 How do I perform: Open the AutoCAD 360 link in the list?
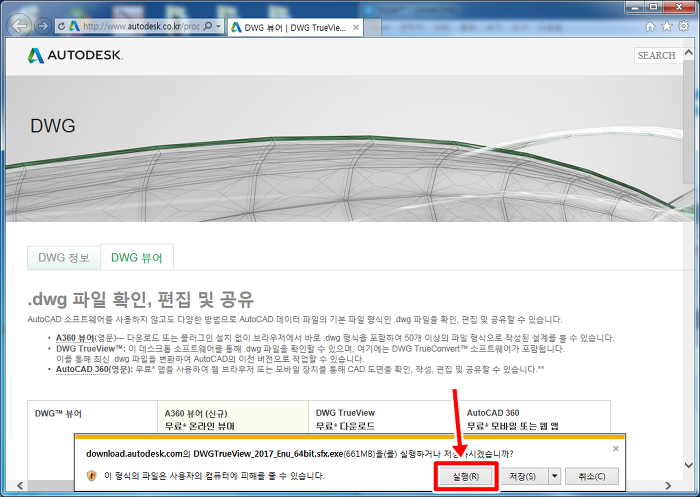pos(82,370)
